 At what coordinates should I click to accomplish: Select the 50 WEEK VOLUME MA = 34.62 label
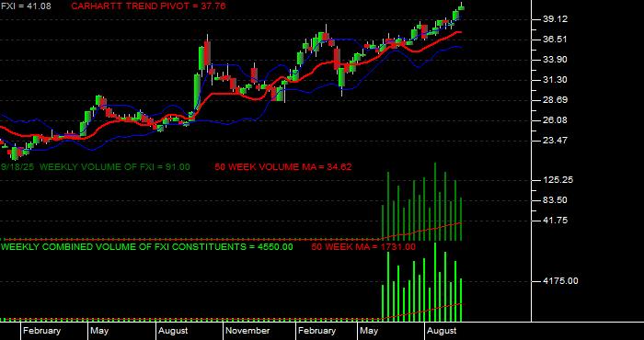[x=283, y=167]
